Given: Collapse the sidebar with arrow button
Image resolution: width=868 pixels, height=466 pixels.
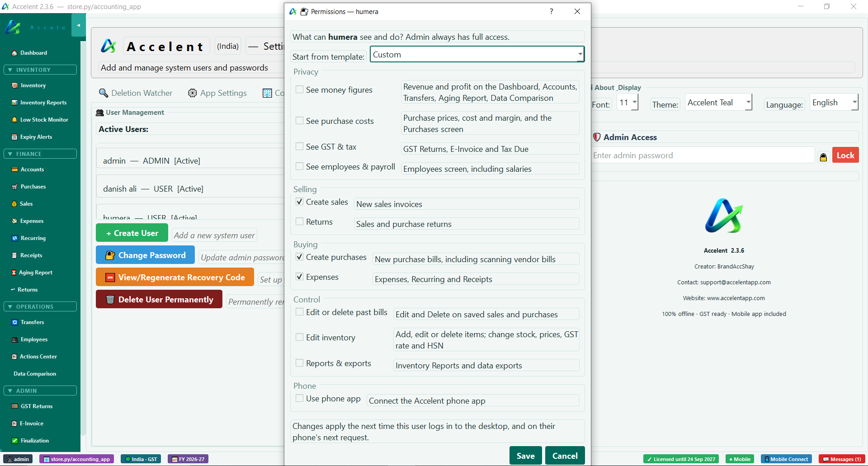Looking at the screenshot, I should click(x=78, y=26).
